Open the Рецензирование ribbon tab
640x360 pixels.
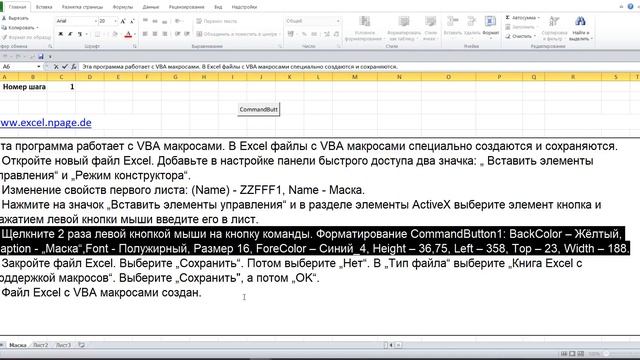coord(187,7)
